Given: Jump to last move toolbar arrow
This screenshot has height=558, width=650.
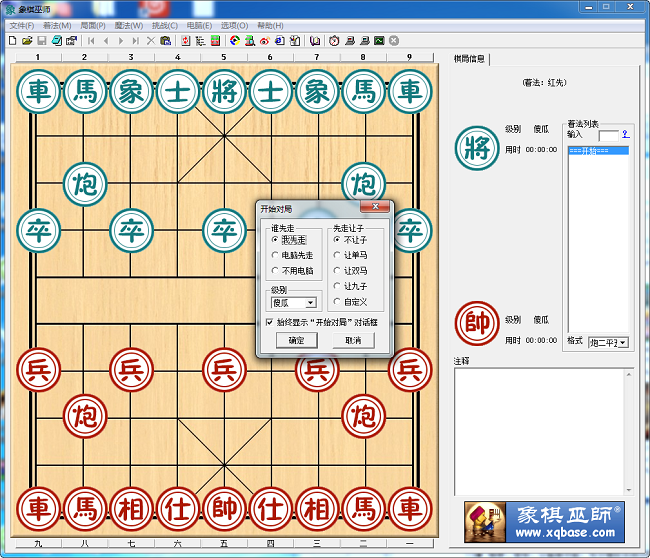Looking at the screenshot, I should 136,41.
